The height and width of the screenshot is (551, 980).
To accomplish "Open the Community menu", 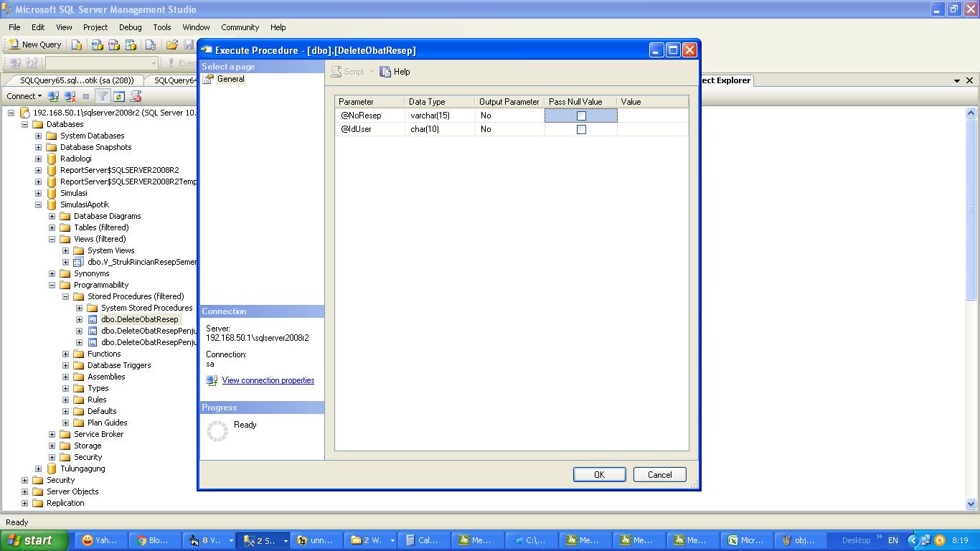I will point(240,27).
